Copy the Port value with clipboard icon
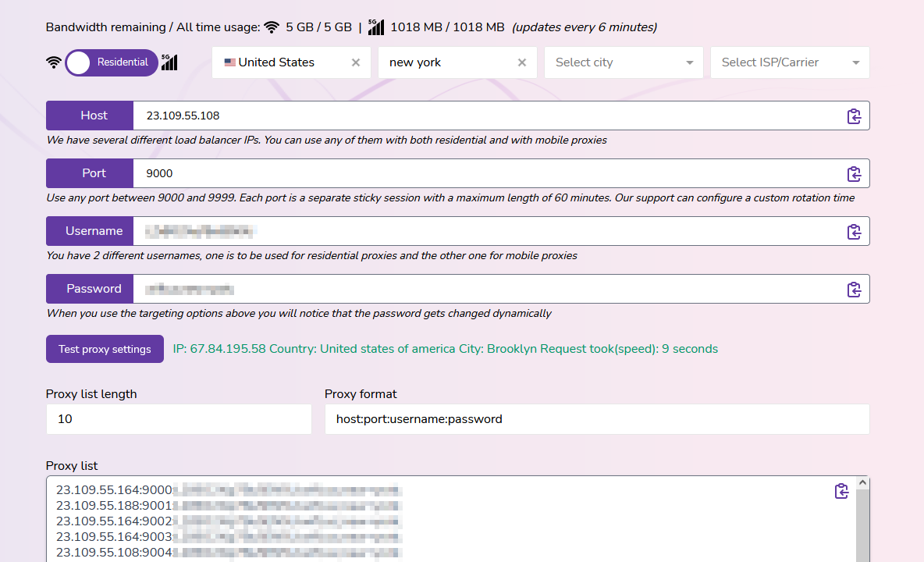This screenshot has width=924, height=562. point(854,174)
